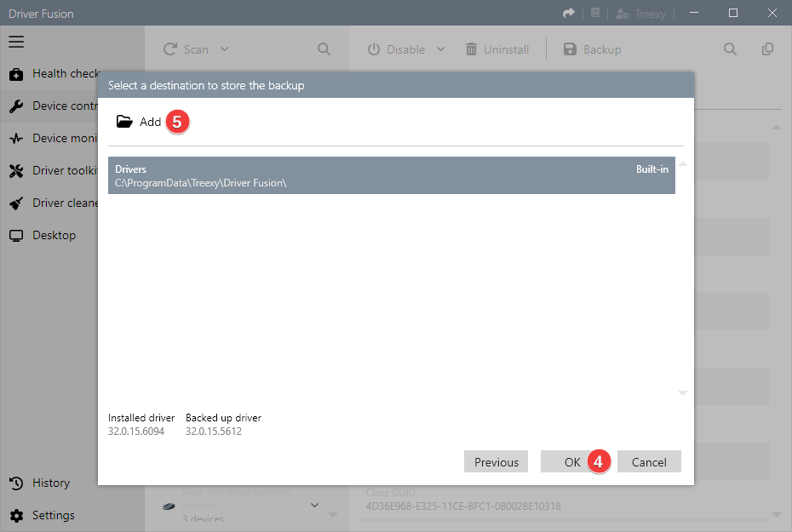This screenshot has width=792, height=532.
Task: Cancel the backup destination dialog
Action: point(649,462)
